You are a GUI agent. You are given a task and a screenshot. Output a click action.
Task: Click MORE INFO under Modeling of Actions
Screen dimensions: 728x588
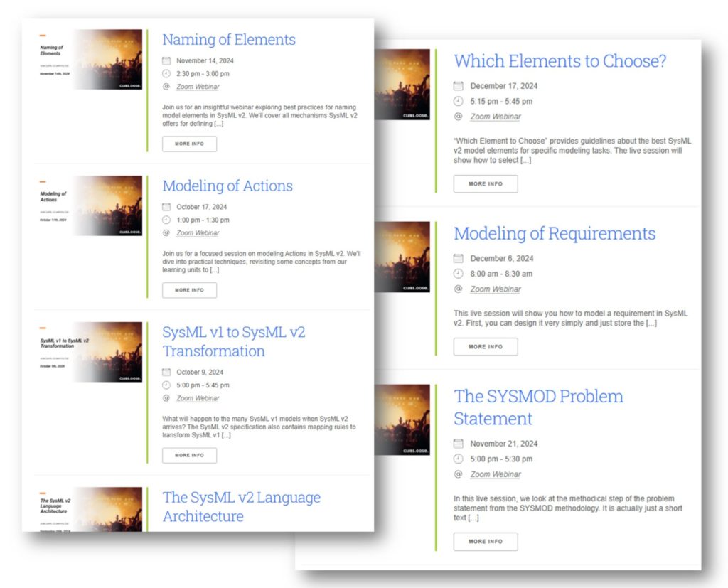(x=189, y=290)
